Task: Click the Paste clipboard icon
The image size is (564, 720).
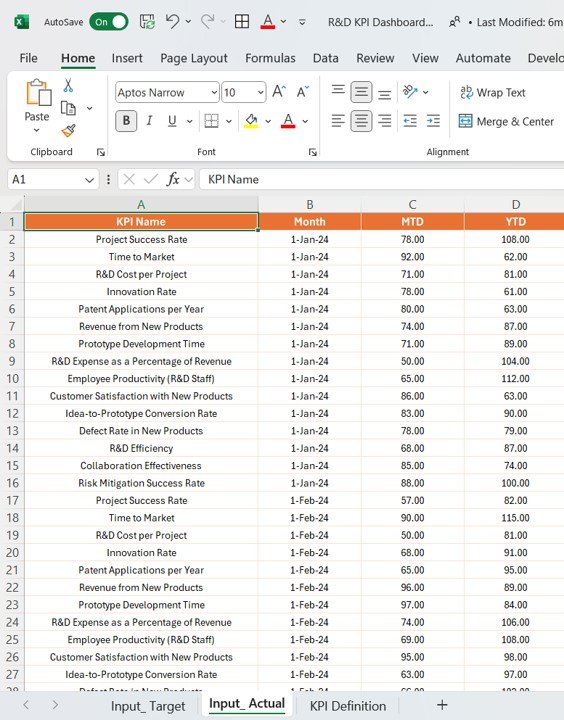Action: pyautogui.click(x=38, y=93)
